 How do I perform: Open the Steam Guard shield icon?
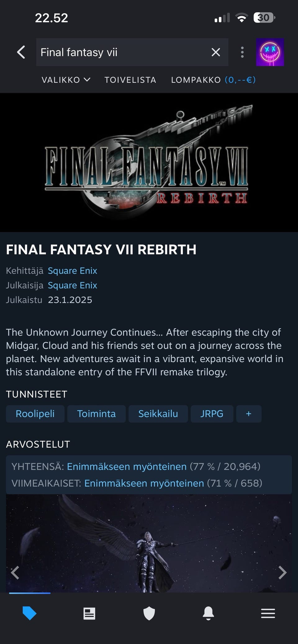(x=149, y=613)
